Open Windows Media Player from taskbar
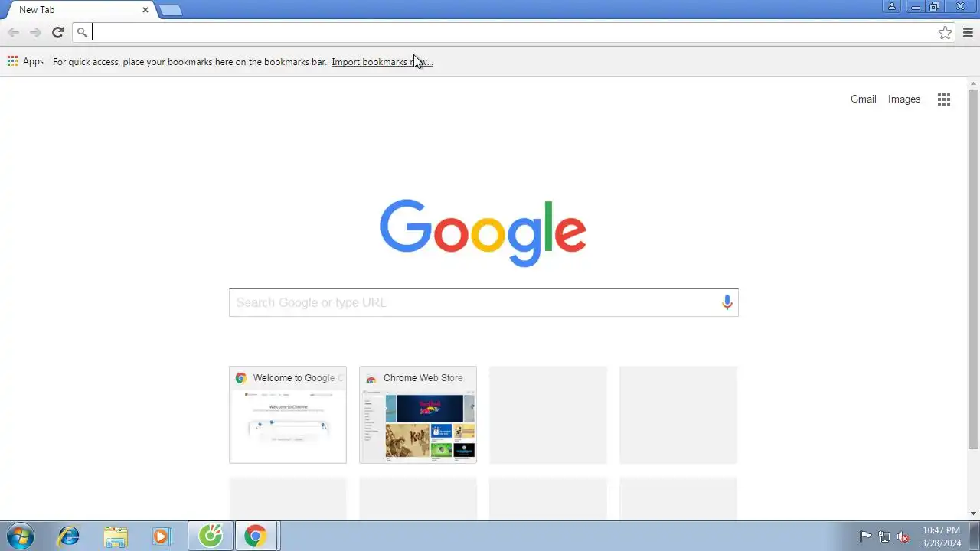Image resolution: width=980 pixels, height=551 pixels. pyautogui.click(x=162, y=536)
